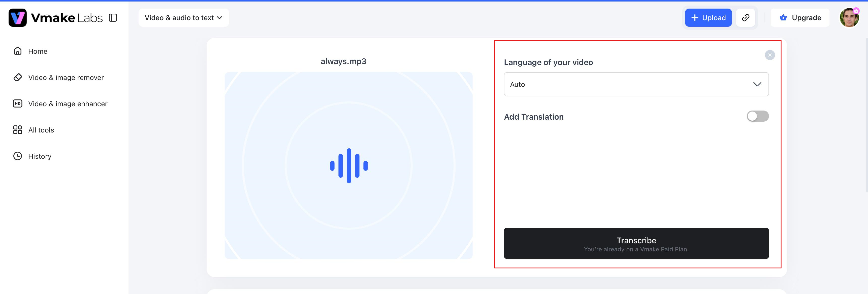Click the Transcribe button
Screen dimensions: 868x294
[x=636, y=243]
